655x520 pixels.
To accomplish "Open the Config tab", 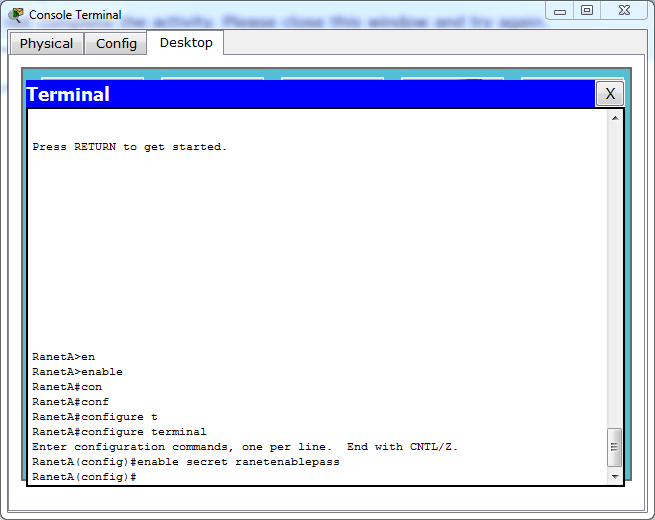I will tap(116, 43).
